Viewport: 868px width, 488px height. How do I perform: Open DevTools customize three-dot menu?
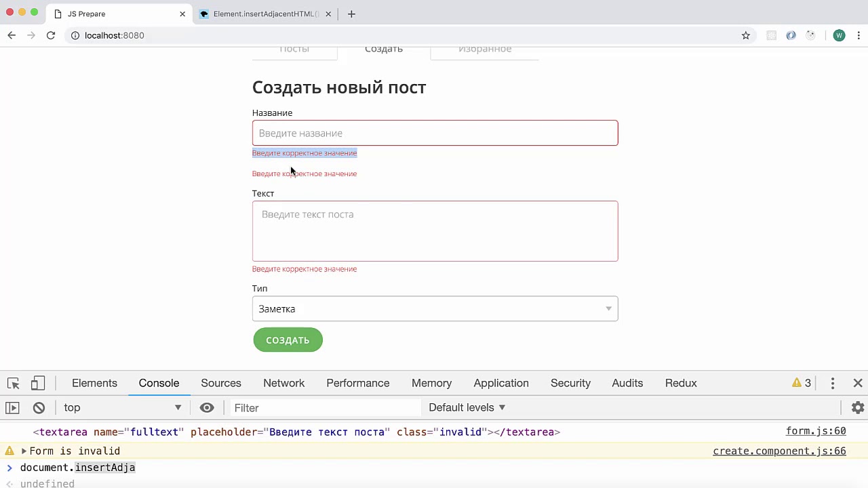coord(833,383)
